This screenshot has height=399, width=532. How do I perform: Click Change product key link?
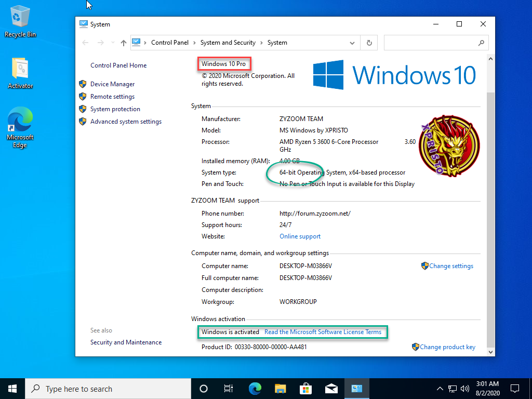pos(447,347)
